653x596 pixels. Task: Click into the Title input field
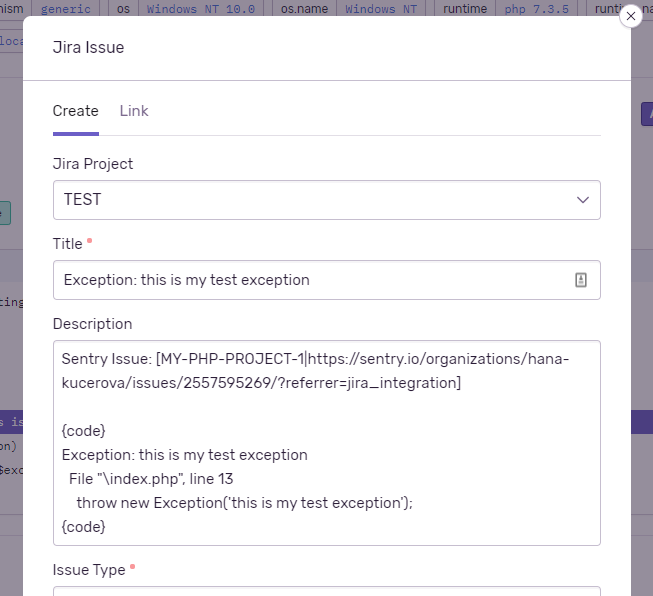[x=326, y=280]
